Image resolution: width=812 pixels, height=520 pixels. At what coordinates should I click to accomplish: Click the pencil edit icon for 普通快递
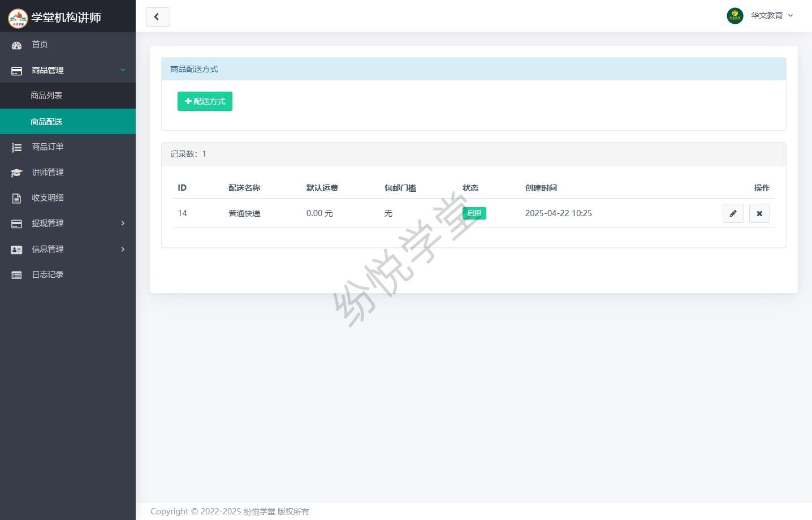(733, 213)
